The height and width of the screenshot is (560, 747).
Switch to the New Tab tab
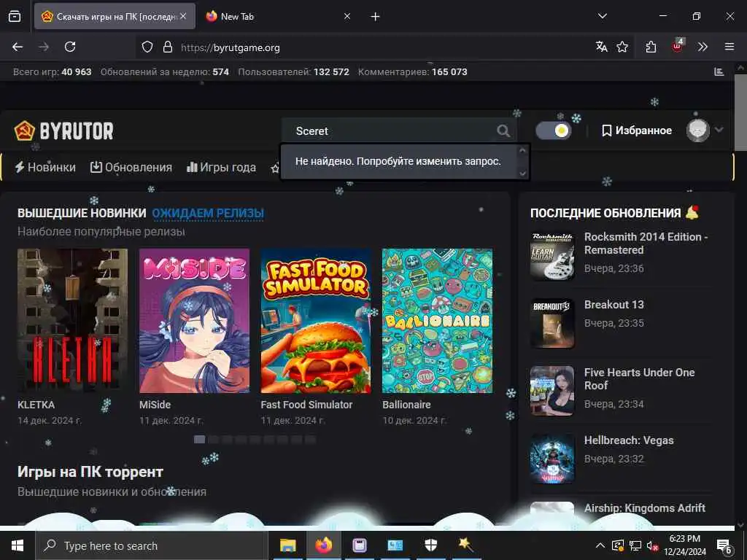coord(279,17)
